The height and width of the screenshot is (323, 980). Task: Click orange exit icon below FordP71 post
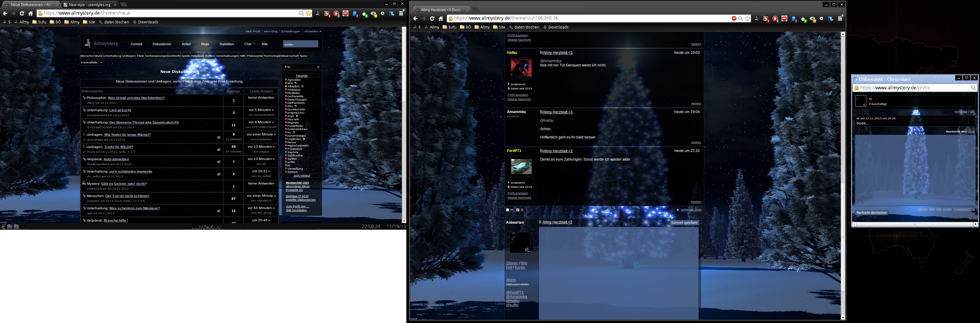(x=522, y=210)
